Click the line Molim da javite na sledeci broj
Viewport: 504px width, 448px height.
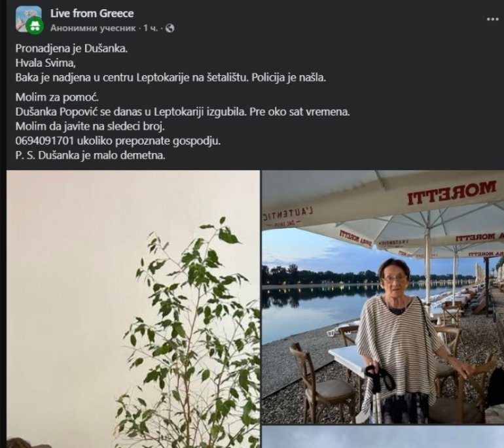click(90, 126)
